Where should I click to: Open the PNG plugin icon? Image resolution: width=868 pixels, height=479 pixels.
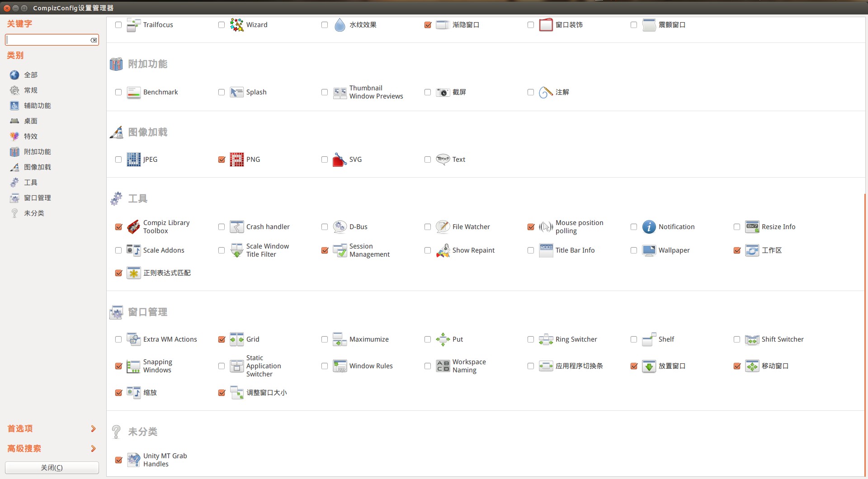(237, 160)
